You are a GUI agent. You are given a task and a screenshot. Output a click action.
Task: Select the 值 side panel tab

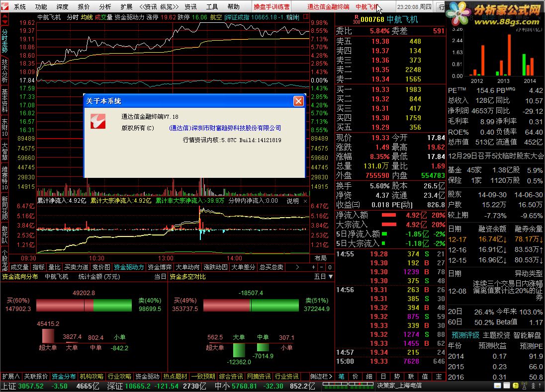(425, 377)
